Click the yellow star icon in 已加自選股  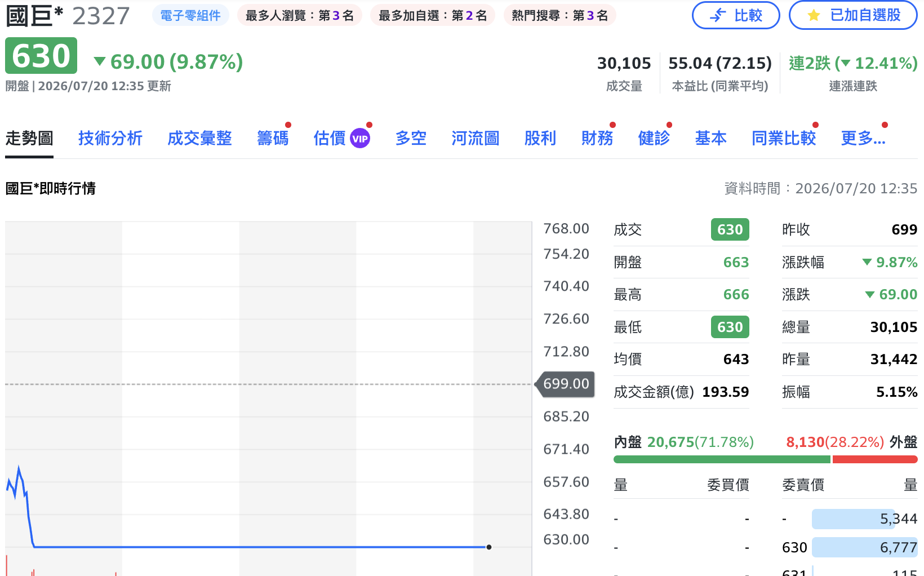814,15
